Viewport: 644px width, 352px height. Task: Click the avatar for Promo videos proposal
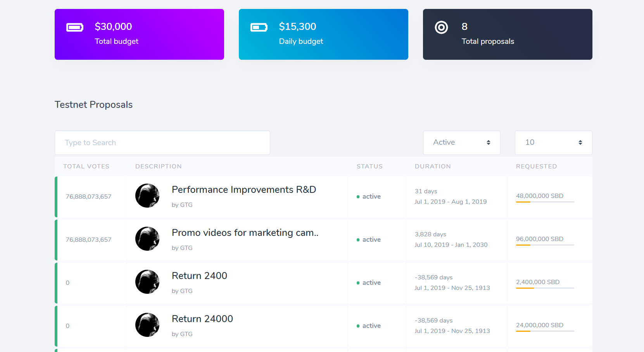click(147, 239)
